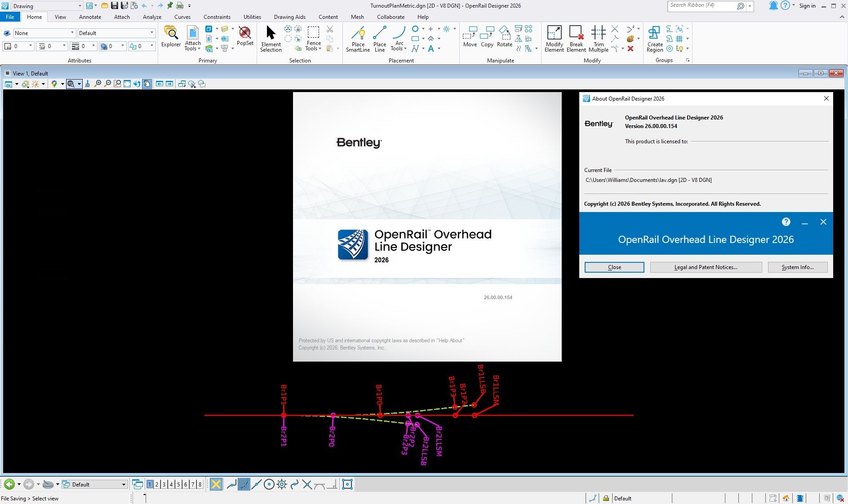This screenshot has height=504, width=848.
Task: Switch to the Annotate ribbon tab
Action: point(90,17)
